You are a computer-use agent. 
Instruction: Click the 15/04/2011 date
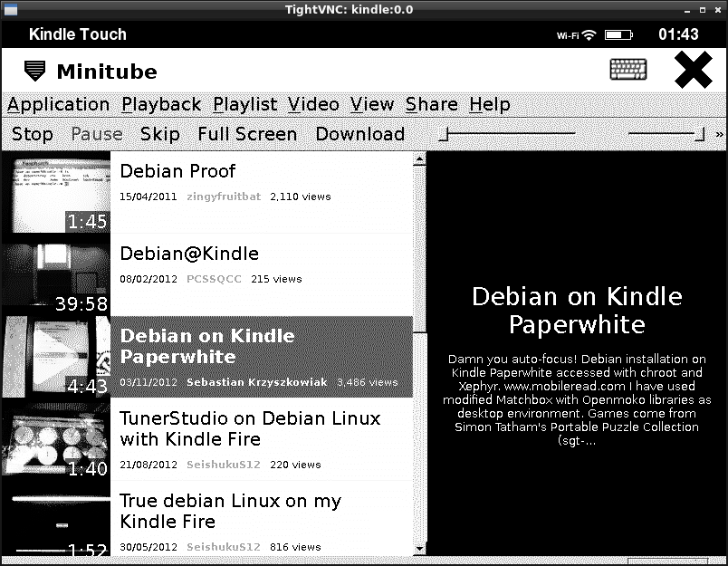coord(148,197)
